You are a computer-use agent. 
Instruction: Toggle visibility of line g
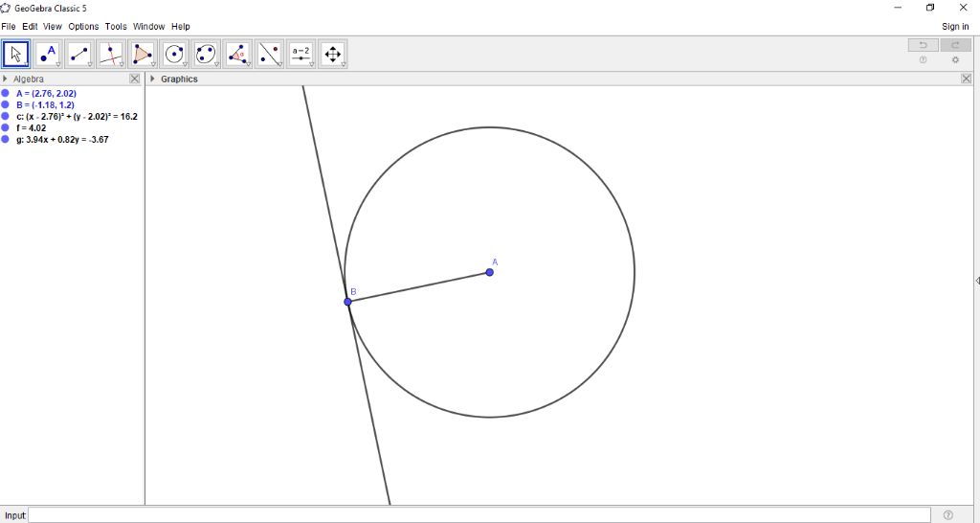pos(5,139)
